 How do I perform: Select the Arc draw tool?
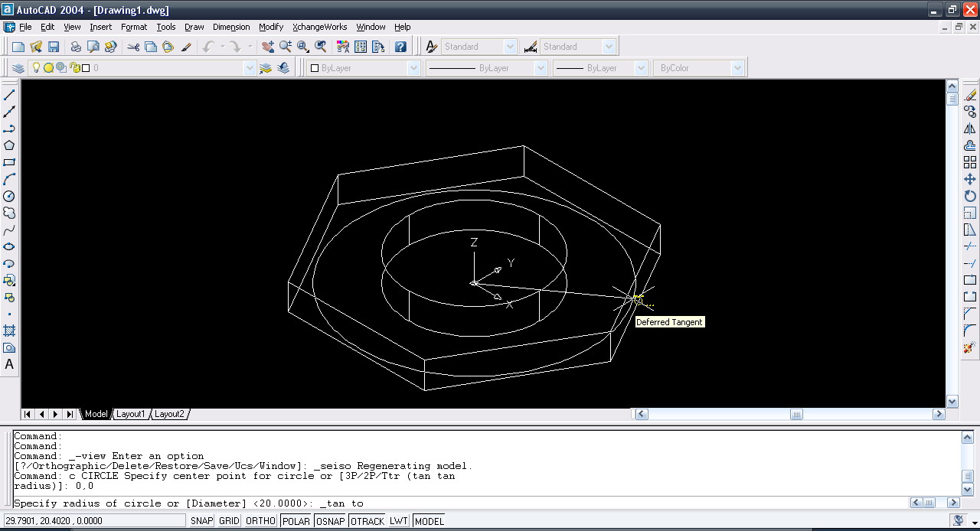[x=9, y=179]
